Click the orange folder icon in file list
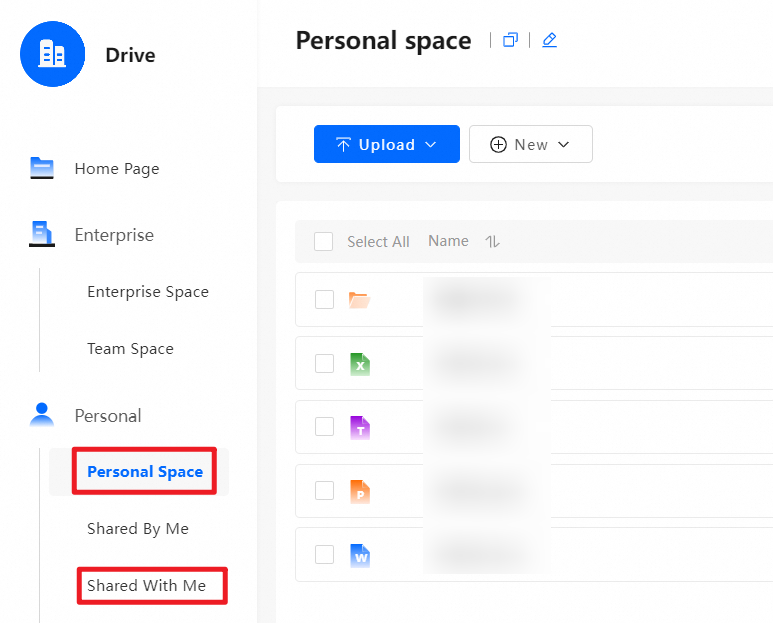This screenshot has width=773, height=623. [x=360, y=299]
